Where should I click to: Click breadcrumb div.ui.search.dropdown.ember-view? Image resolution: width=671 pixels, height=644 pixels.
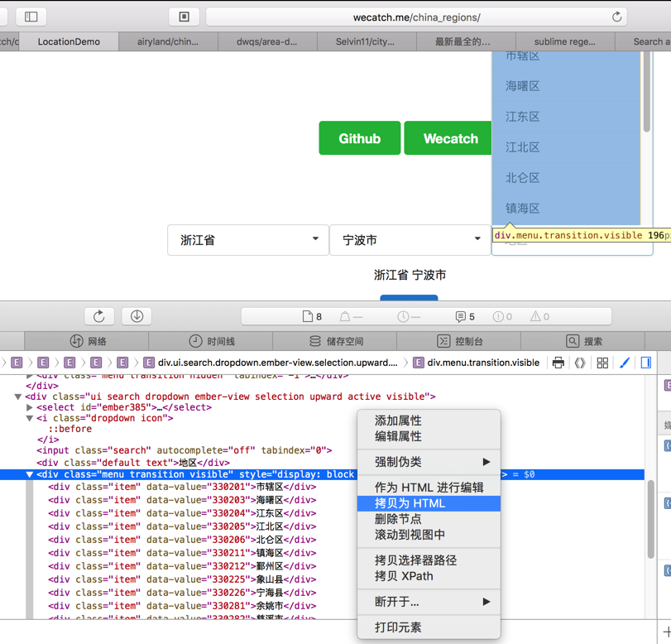271,363
